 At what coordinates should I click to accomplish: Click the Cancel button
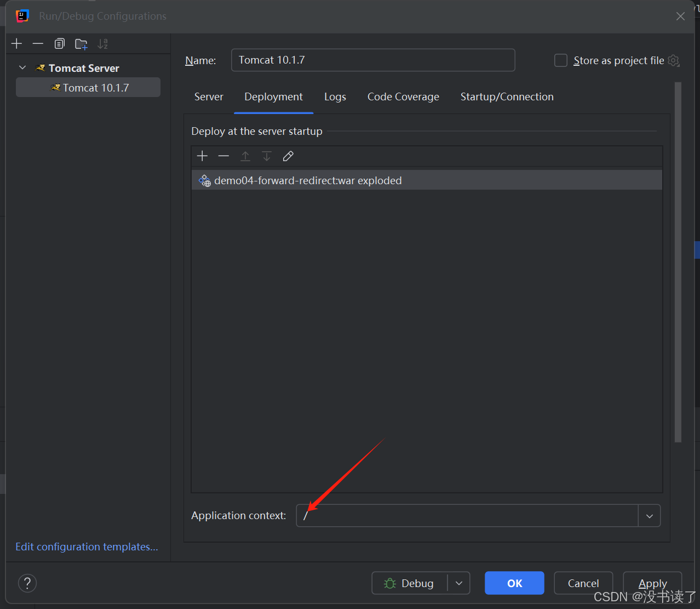tap(583, 583)
